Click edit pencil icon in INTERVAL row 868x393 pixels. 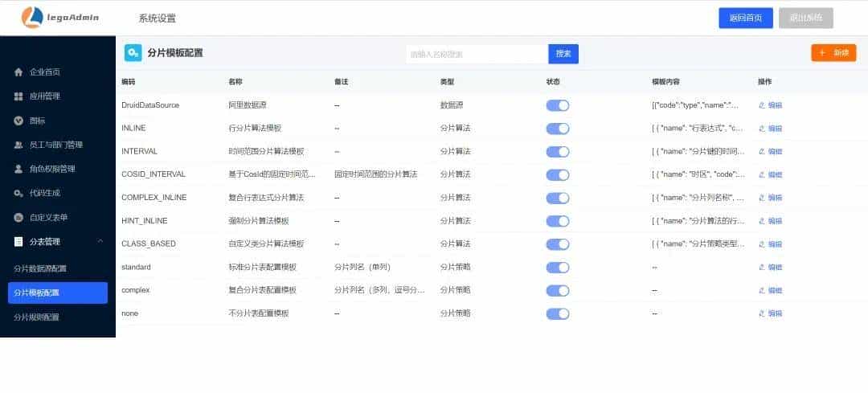click(x=762, y=152)
